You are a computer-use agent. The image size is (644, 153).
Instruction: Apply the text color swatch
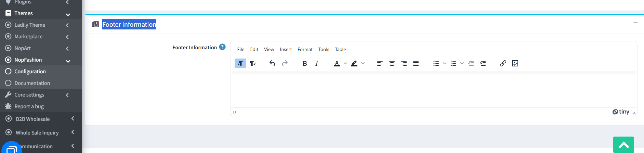(x=337, y=63)
